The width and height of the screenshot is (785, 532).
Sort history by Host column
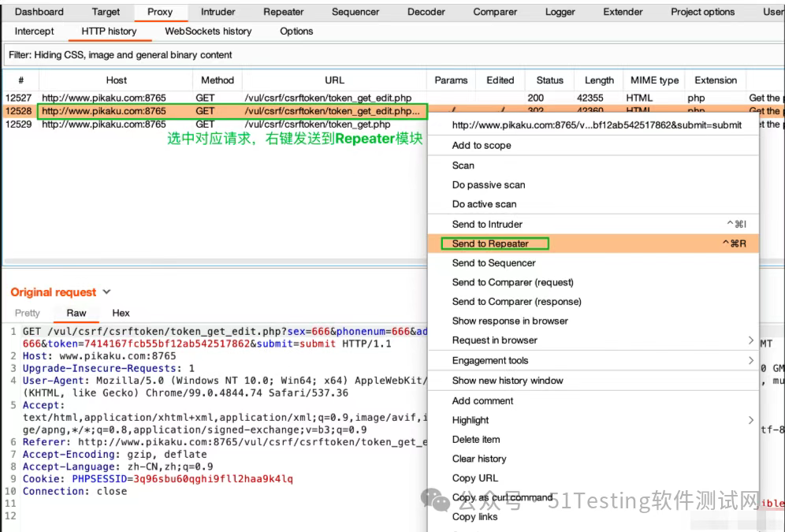point(116,80)
